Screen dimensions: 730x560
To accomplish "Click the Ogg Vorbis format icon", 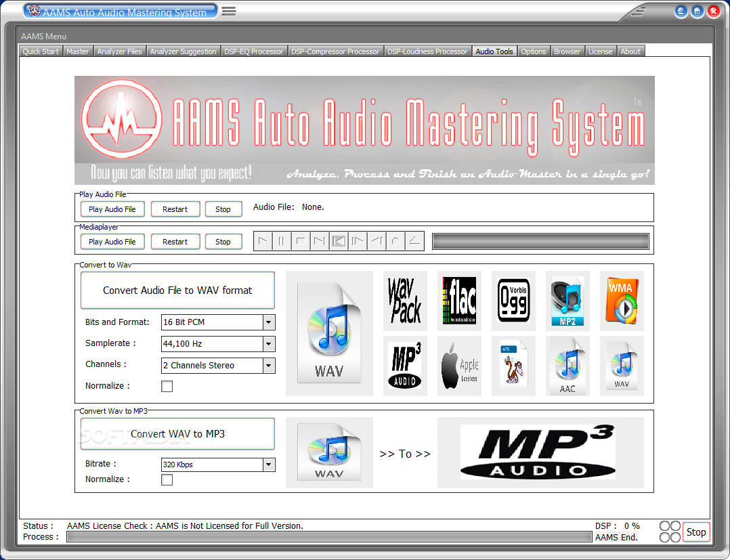I will pos(513,301).
